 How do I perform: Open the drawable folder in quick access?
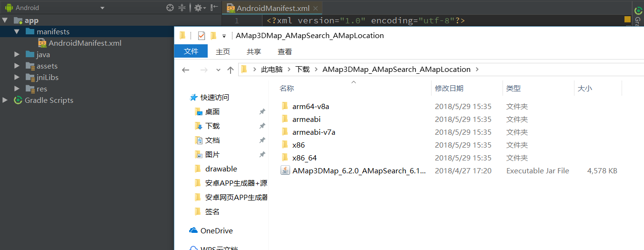tap(221, 169)
